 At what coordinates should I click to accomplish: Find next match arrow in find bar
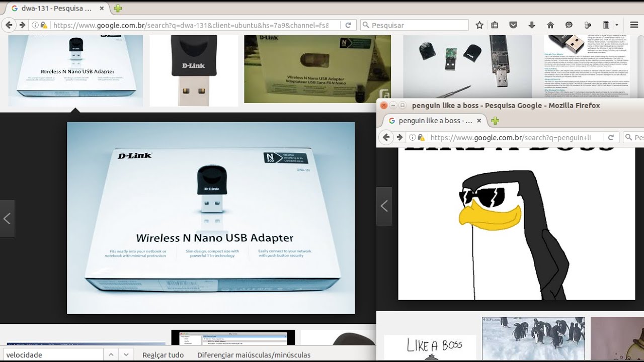coord(127,354)
